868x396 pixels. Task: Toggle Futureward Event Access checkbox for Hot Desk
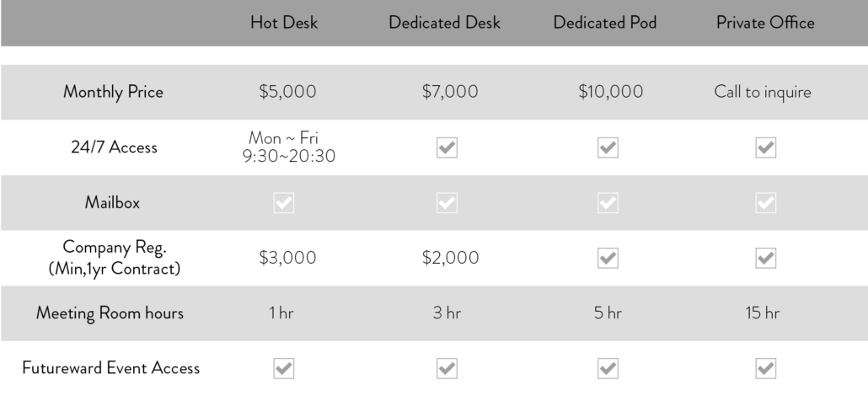coord(284,368)
